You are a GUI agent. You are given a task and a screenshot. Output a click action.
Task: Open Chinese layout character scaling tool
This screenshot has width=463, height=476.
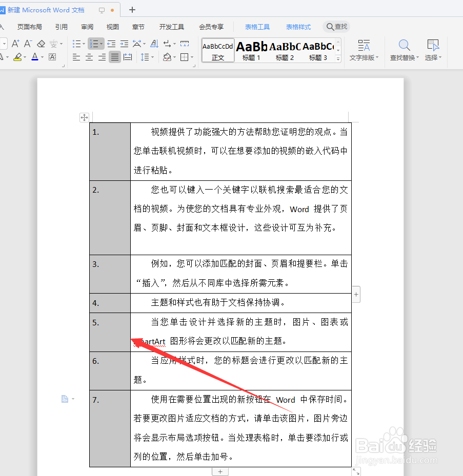click(137, 44)
